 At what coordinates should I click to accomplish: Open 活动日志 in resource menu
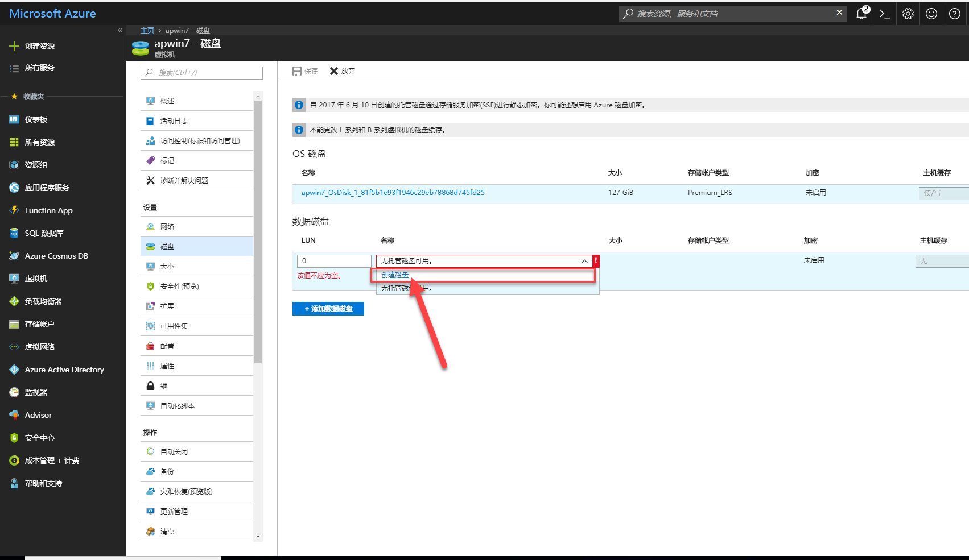click(x=197, y=121)
